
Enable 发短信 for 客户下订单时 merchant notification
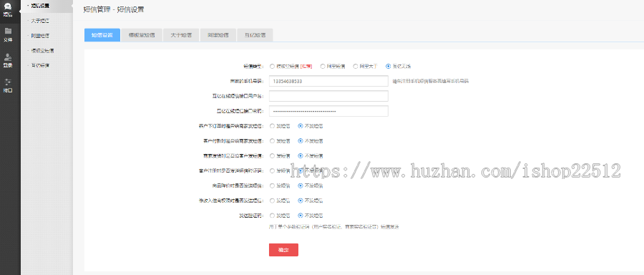coord(272,126)
